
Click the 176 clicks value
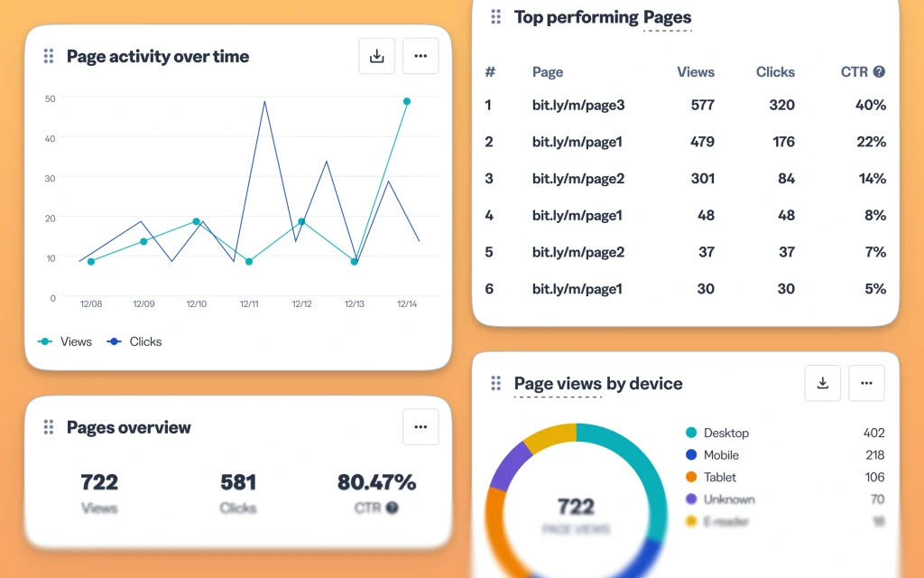[783, 142]
